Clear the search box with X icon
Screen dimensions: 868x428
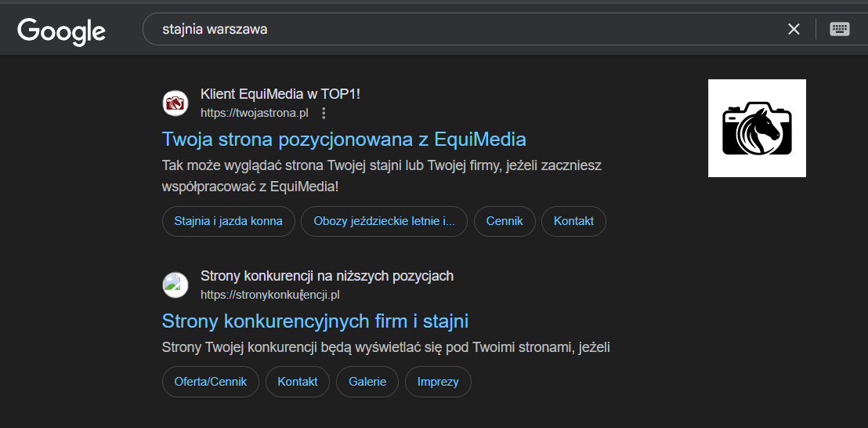click(x=794, y=29)
